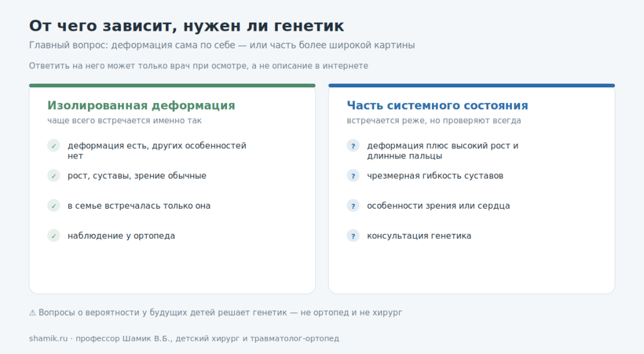This screenshot has height=354, width=644.
Task: Click the subtitle starting 'Главный вопрос: деформация сама по себе'
Action: (x=222, y=45)
